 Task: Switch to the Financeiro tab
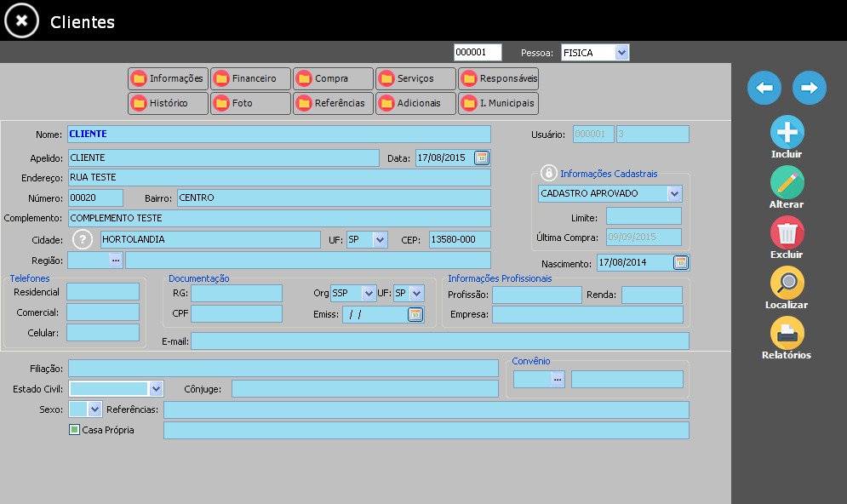tap(250, 78)
